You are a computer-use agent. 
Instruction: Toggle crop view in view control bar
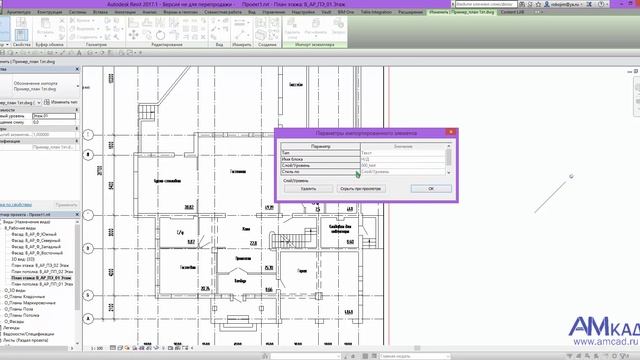(x=142, y=348)
